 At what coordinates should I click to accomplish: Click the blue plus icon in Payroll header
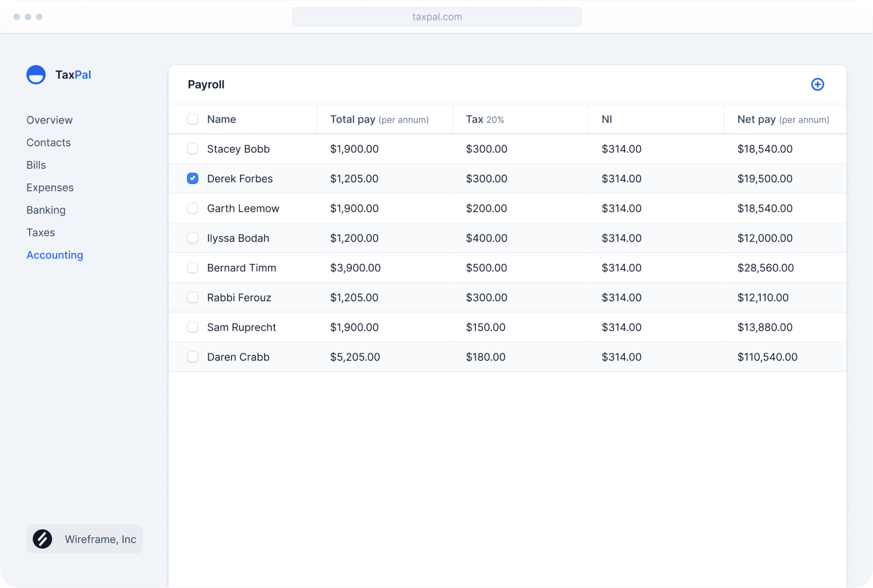(817, 84)
